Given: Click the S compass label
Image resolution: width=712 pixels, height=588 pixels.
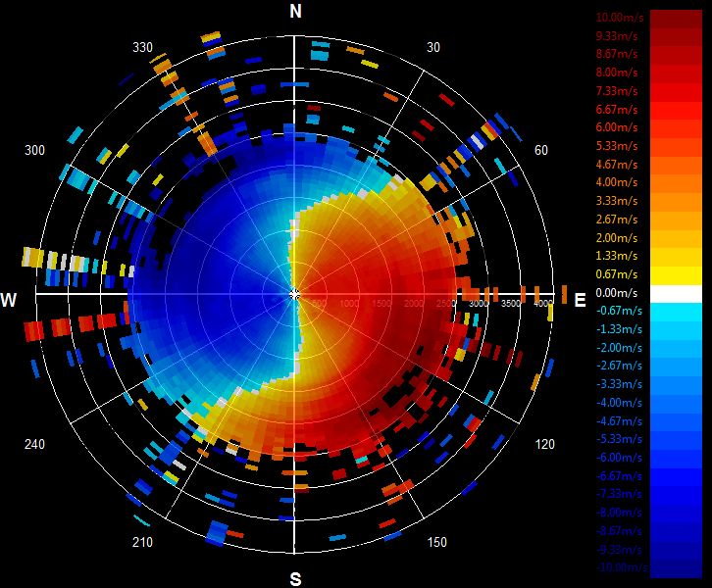Looking at the screenshot, I should [x=295, y=579].
